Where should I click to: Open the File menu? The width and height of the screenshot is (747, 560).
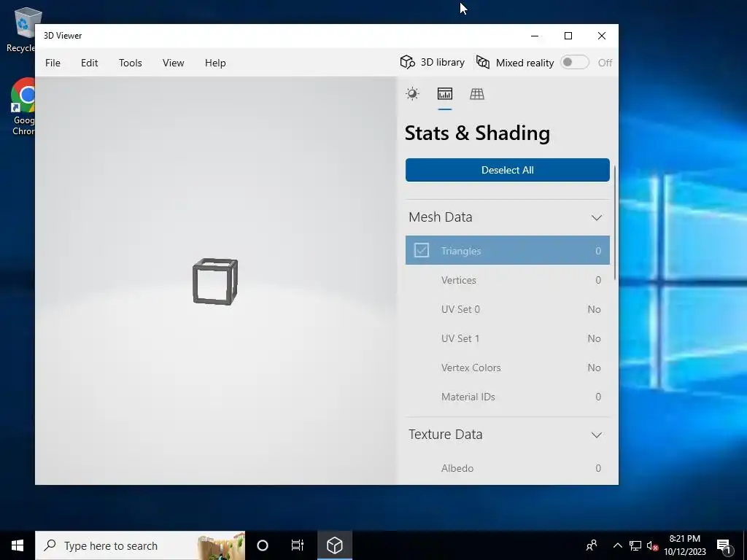[x=53, y=63]
